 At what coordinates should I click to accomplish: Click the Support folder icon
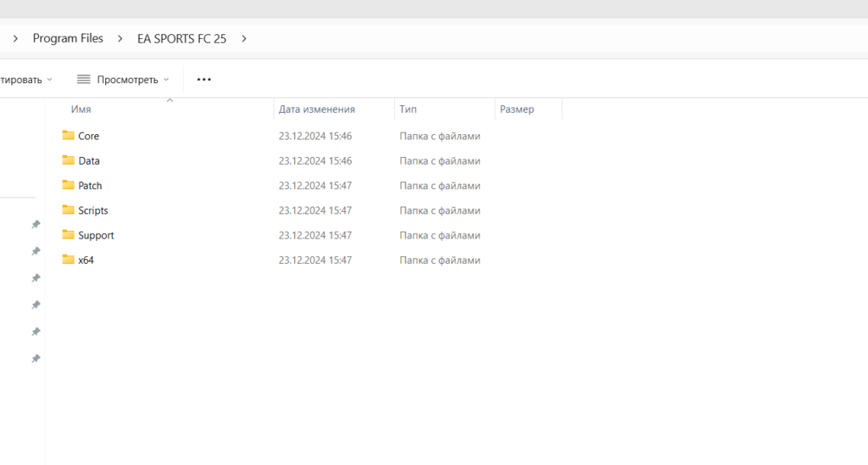[x=69, y=235]
